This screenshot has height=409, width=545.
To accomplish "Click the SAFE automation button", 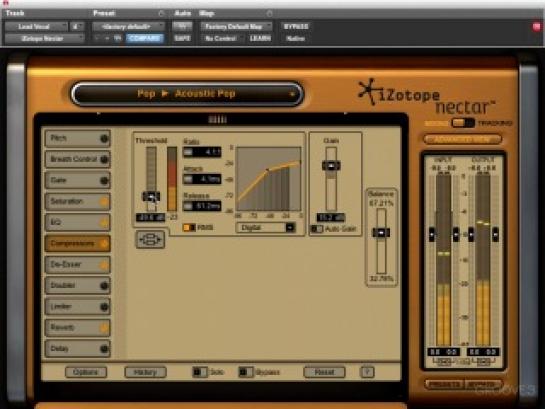I will (x=182, y=38).
